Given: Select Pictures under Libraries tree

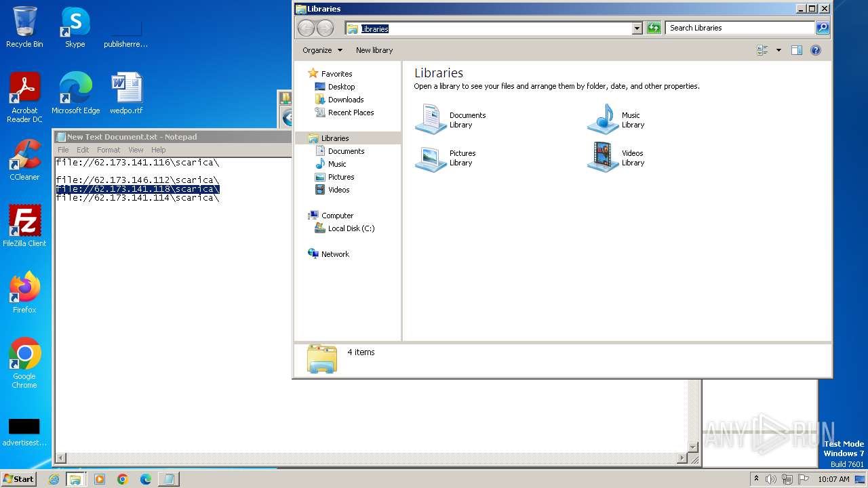Looking at the screenshot, I should (x=341, y=177).
